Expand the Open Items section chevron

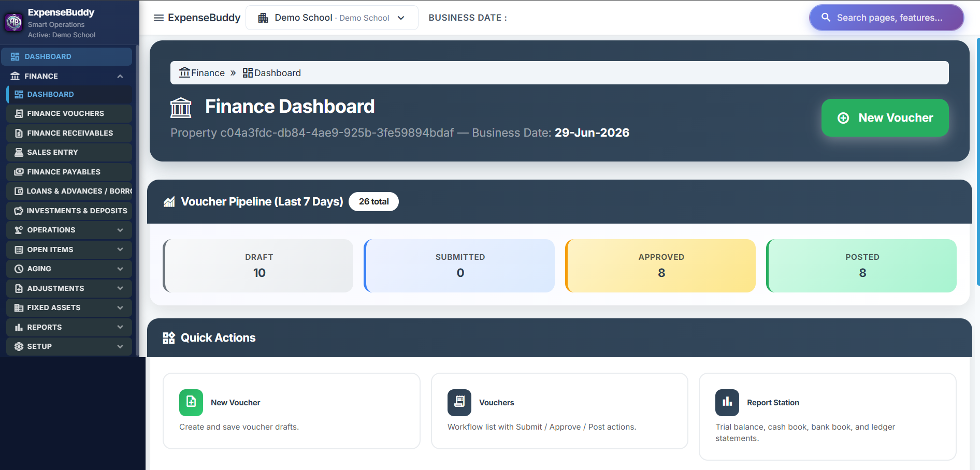pyautogui.click(x=120, y=249)
